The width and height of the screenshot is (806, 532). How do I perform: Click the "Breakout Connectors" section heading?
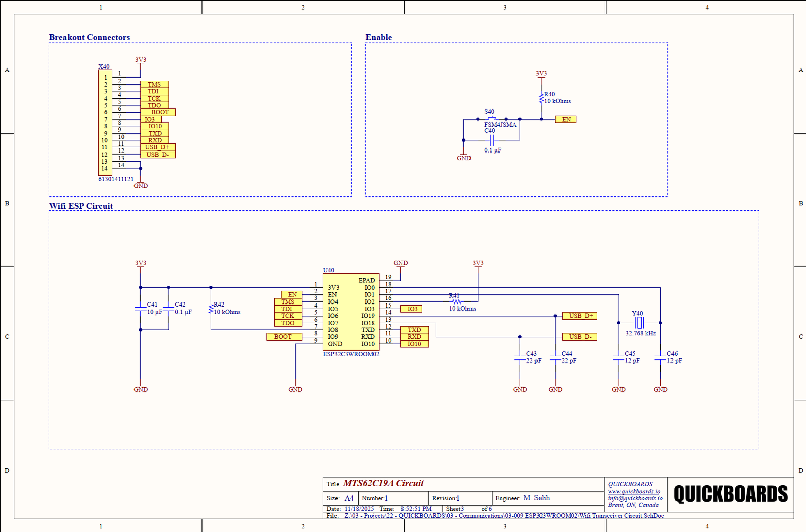90,37
